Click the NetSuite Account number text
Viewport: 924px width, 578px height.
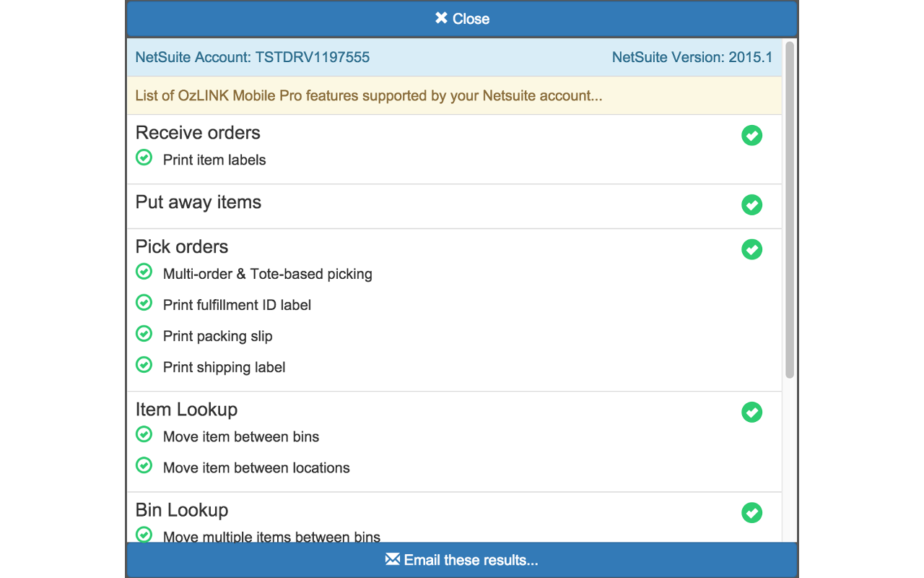tap(251, 57)
